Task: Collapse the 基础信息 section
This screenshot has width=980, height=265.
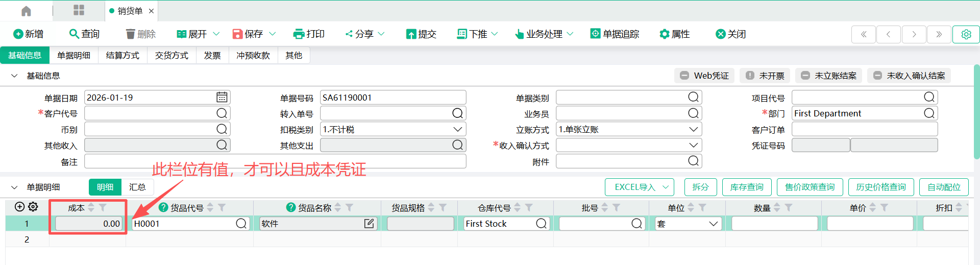Action: click(14, 76)
